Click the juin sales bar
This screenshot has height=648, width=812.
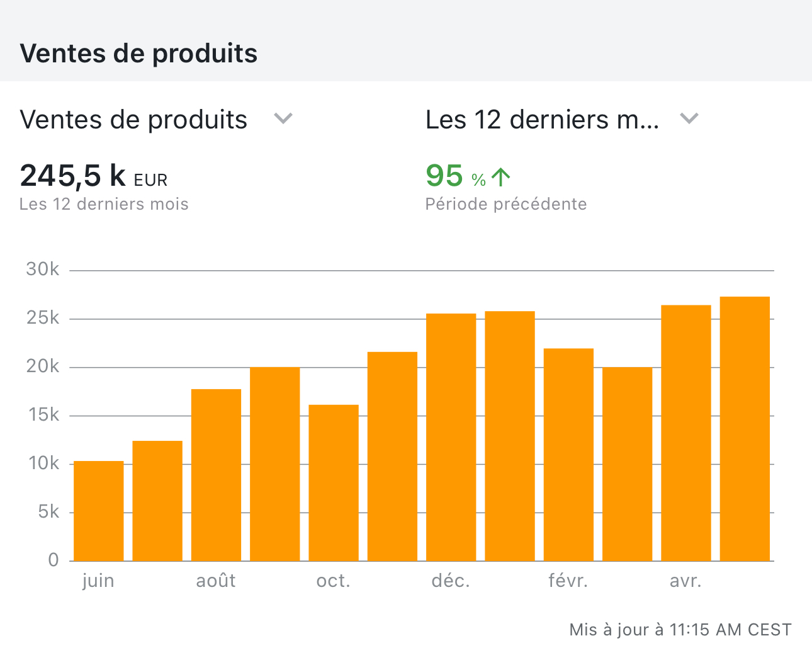[99, 511]
